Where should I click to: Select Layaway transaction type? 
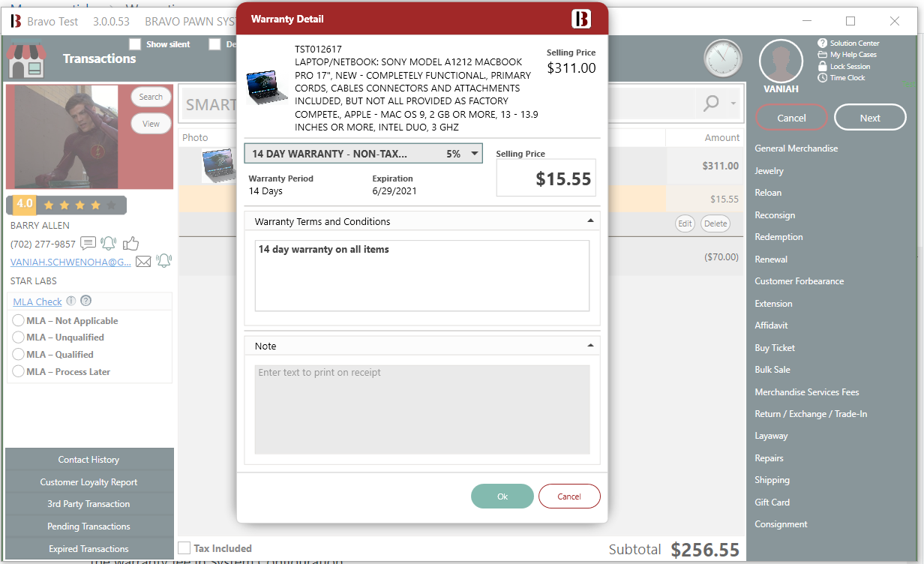[x=771, y=436]
